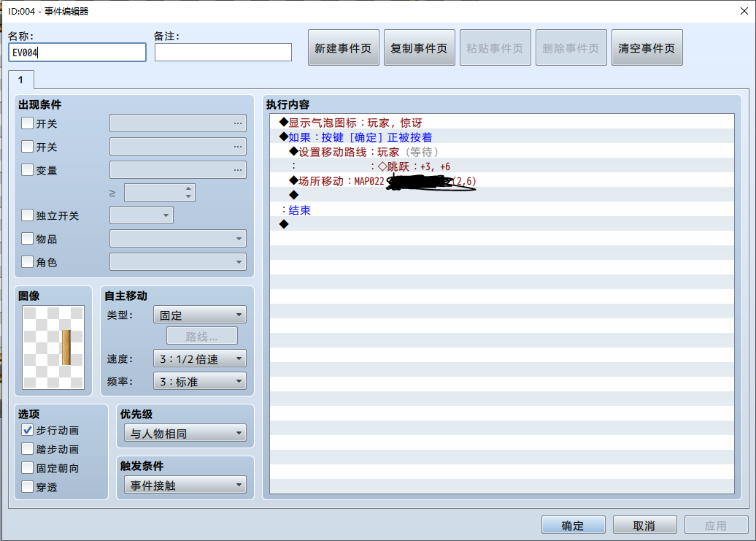This screenshot has height=541, width=756.
Task: Focus the 名称 field containing EV004
Action: click(77, 53)
